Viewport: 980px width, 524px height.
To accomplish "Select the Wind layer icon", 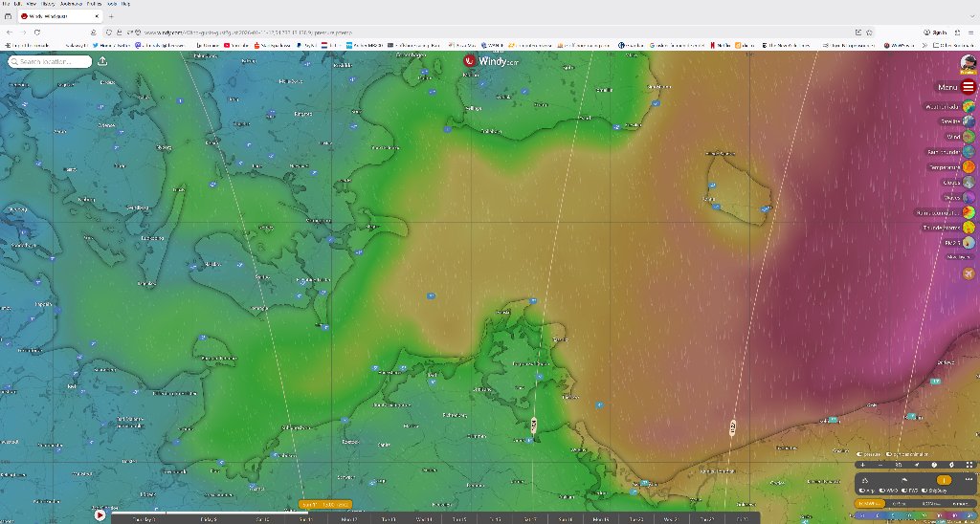I will coord(969,137).
